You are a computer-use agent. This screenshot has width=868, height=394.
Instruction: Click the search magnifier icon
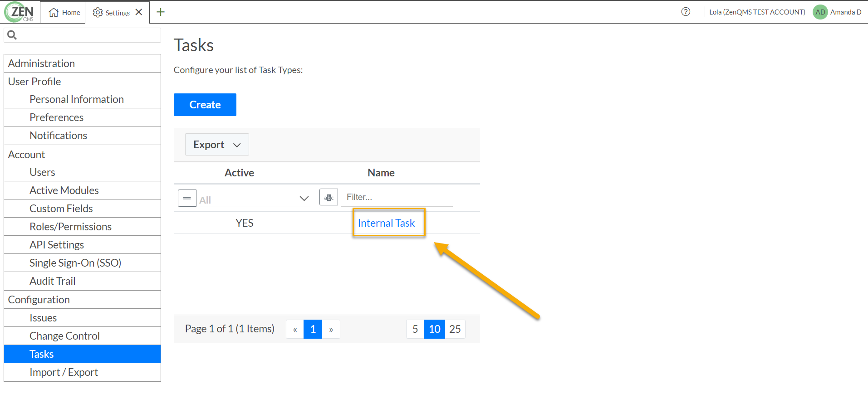pyautogui.click(x=12, y=35)
